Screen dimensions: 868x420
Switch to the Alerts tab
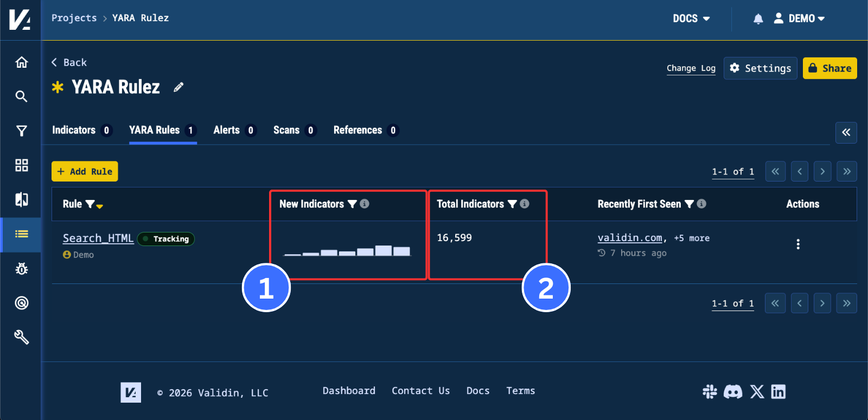(x=235, y=130)
